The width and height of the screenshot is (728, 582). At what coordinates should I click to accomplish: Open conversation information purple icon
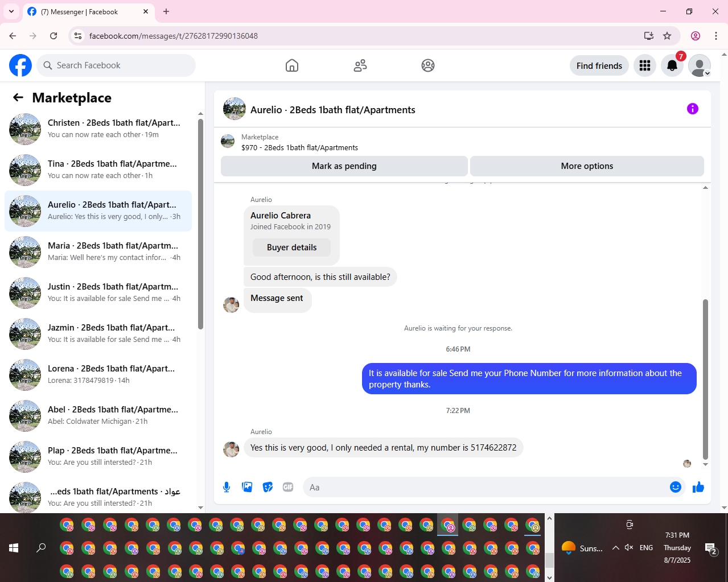click(x=693, y=109)
